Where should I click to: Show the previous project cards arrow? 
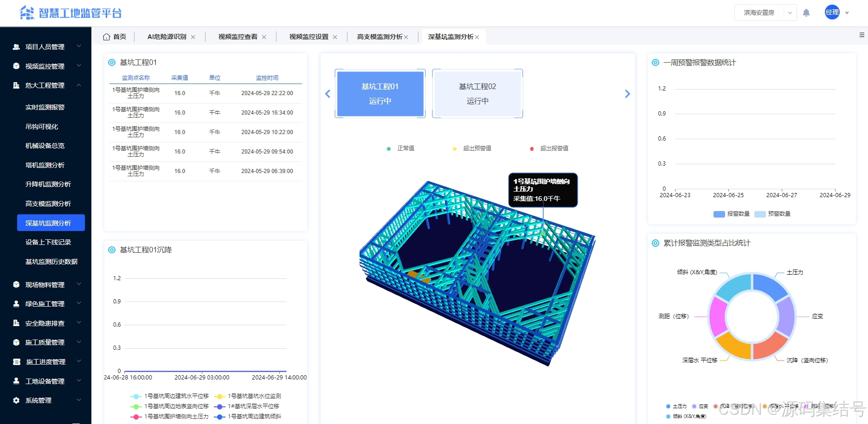[x=328, y=94]
